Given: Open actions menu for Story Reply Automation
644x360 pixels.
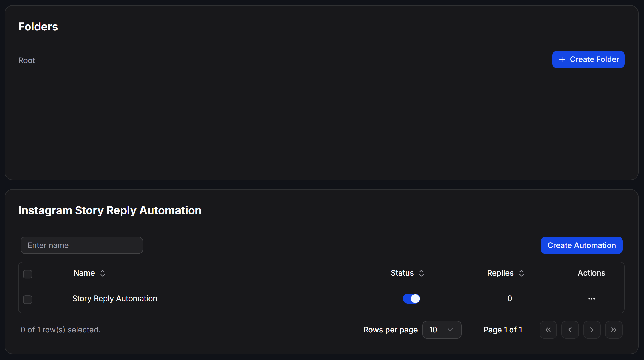Looking at the screenshot, I should pos(591,299).
